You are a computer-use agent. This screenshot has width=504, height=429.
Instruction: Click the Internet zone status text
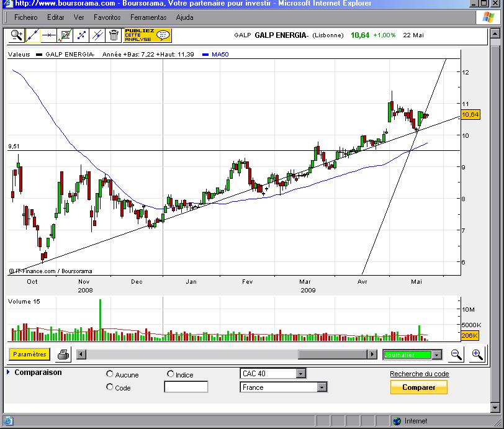click(416, 421)
